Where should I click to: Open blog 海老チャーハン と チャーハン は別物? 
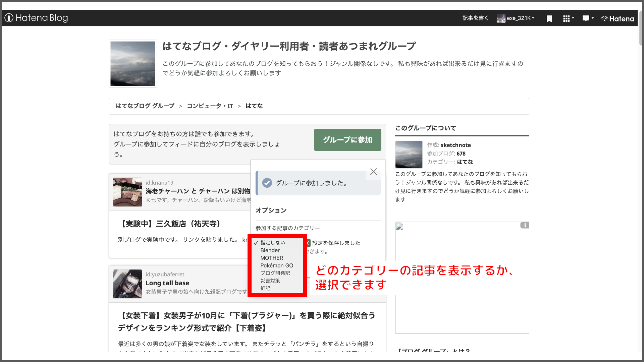tap(198, 191)
